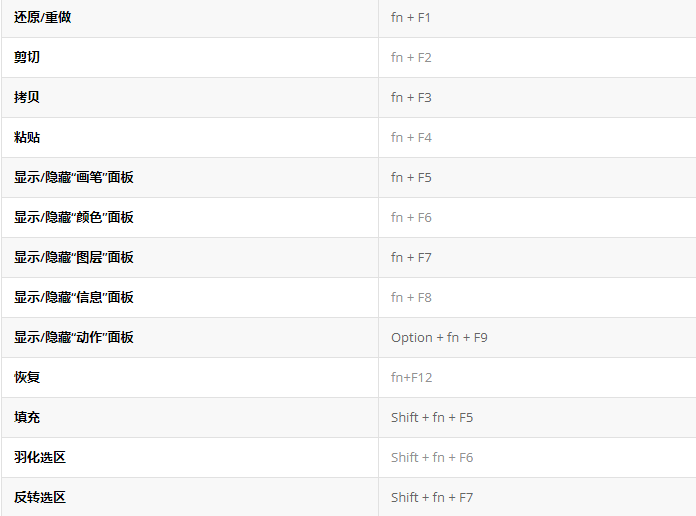Click the "Shift + fn + F5" shortcut
This screenshot has height=516, width=696.
[432, 418]
